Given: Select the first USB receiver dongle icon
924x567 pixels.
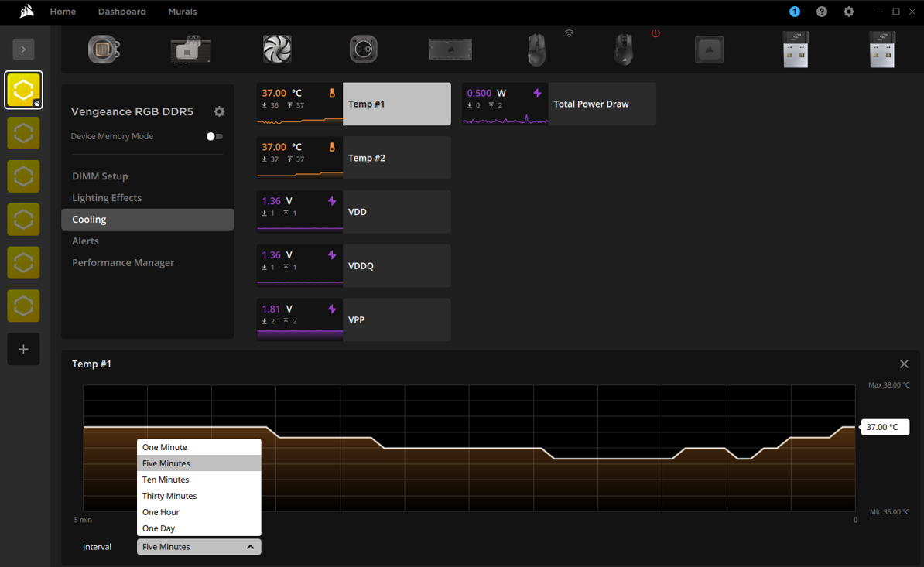Looking at the screenshot, I should click(796, 50).
